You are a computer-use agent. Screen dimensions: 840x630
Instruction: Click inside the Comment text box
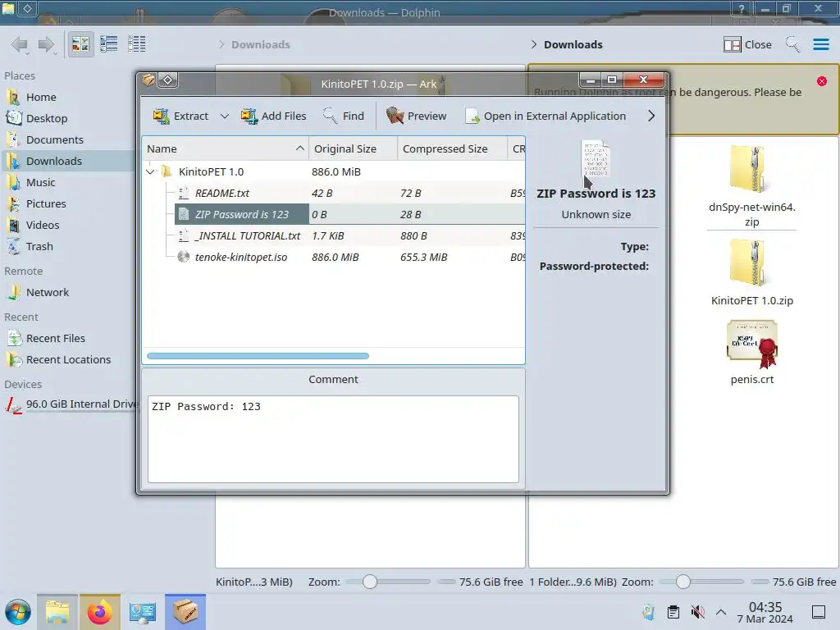[333, 439]
